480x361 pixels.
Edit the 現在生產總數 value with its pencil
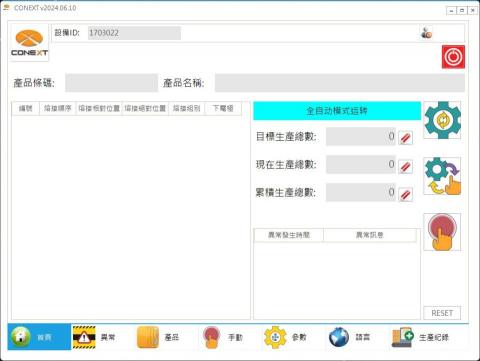405,166
